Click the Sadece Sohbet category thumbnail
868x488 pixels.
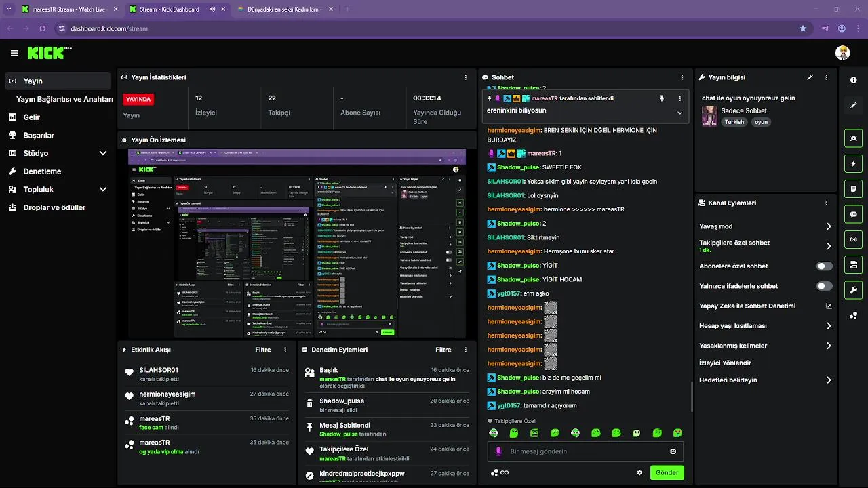point(709,116)
